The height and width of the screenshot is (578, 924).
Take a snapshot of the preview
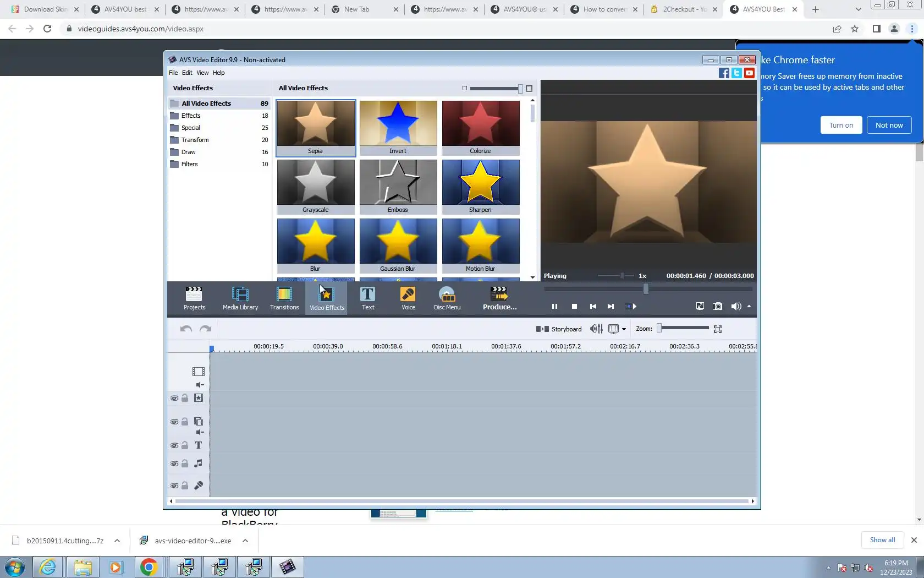tap(718, 307)
